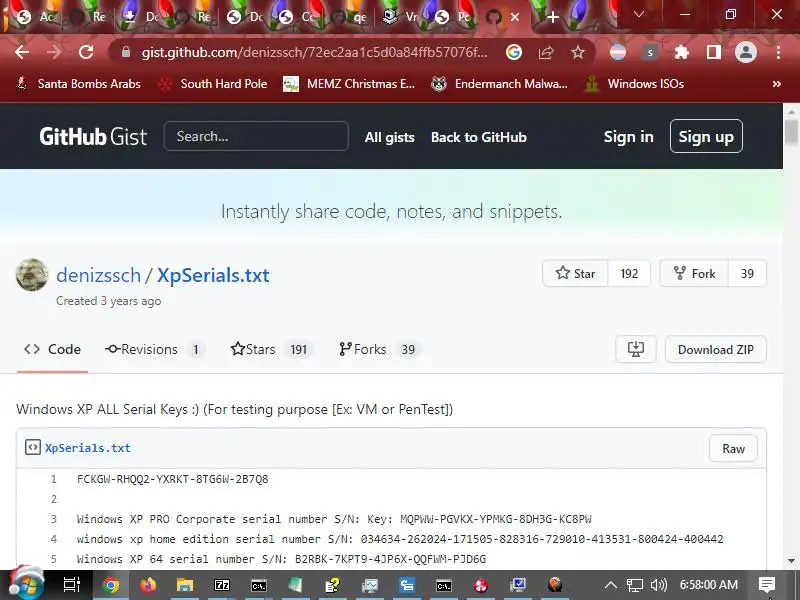Click Sign in
The width and height of the screenshot is (800, 600).
pos(629,136)
